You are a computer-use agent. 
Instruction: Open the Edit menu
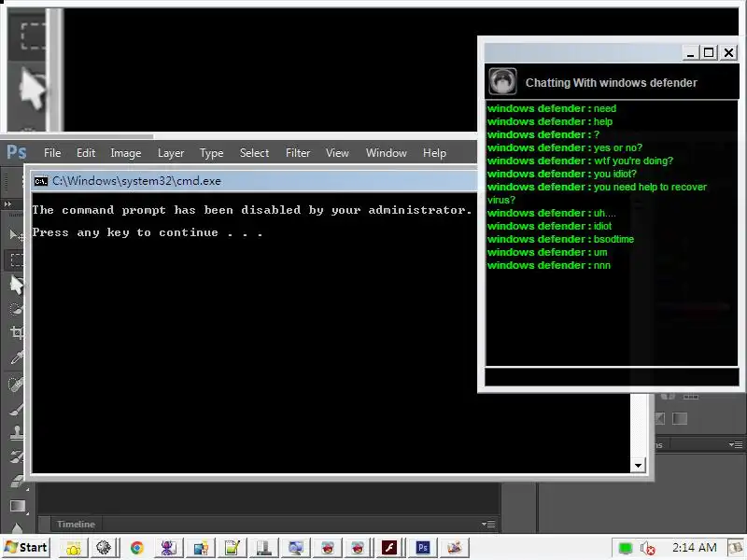coord(86,153)
